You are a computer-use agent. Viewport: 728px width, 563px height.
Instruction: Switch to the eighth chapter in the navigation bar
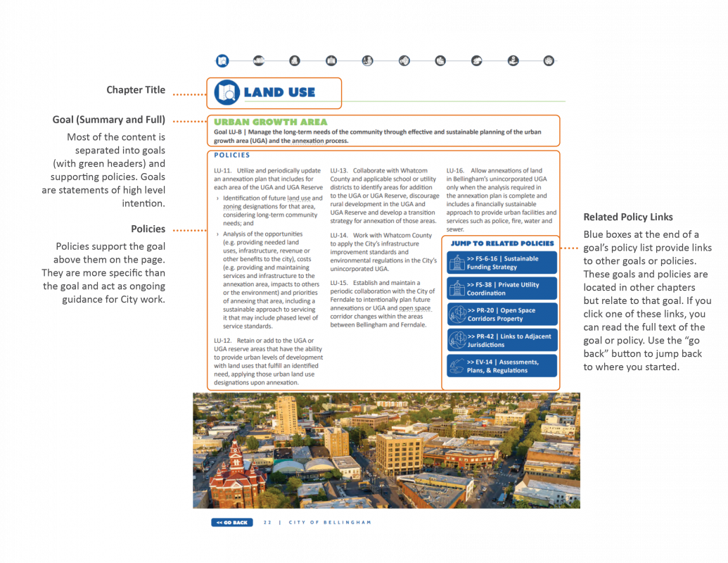pos(476,61)
